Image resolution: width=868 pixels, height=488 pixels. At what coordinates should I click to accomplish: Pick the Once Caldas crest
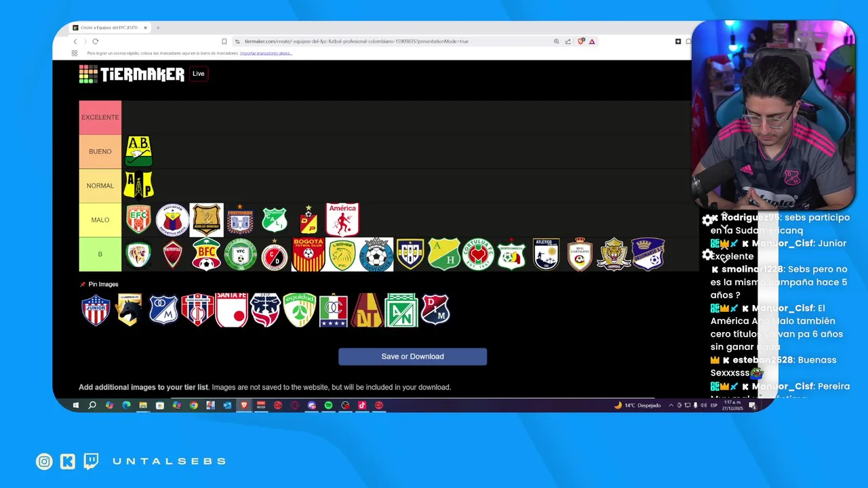coord(334,310)
